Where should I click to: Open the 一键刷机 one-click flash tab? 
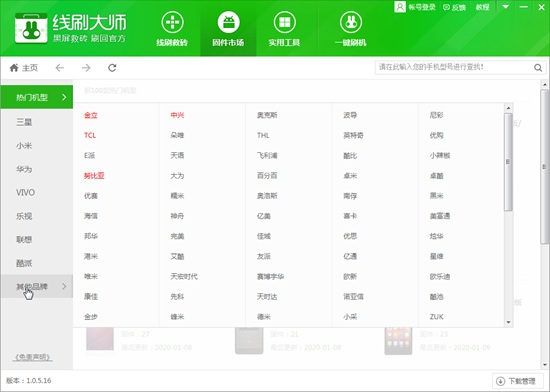(x=350, y=29)
